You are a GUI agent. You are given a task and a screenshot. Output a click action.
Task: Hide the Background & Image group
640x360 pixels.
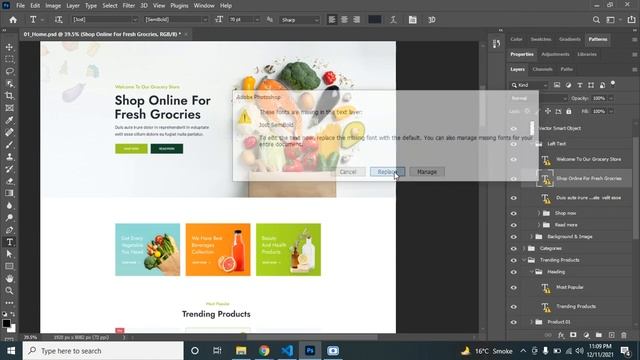coord(513,237)
